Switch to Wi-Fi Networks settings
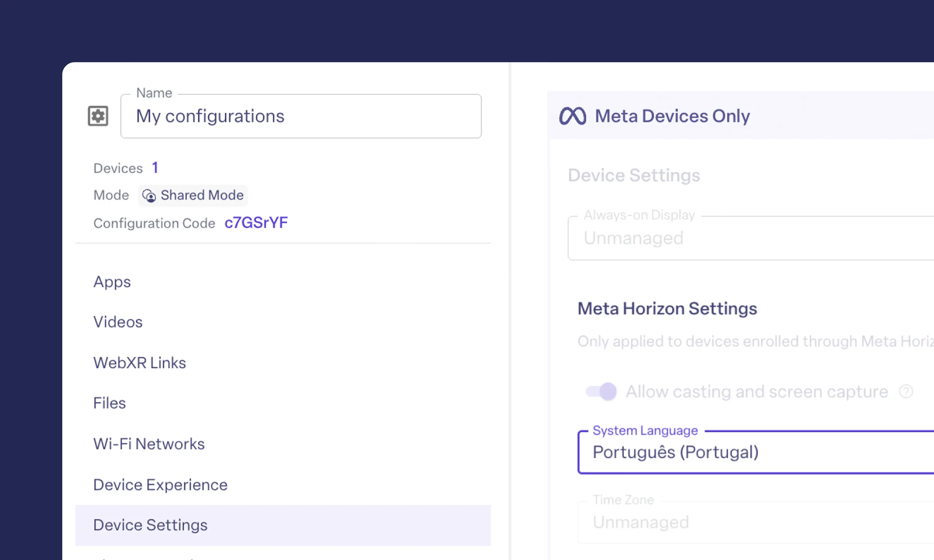The image size is (934, 560). coord(283,444)
